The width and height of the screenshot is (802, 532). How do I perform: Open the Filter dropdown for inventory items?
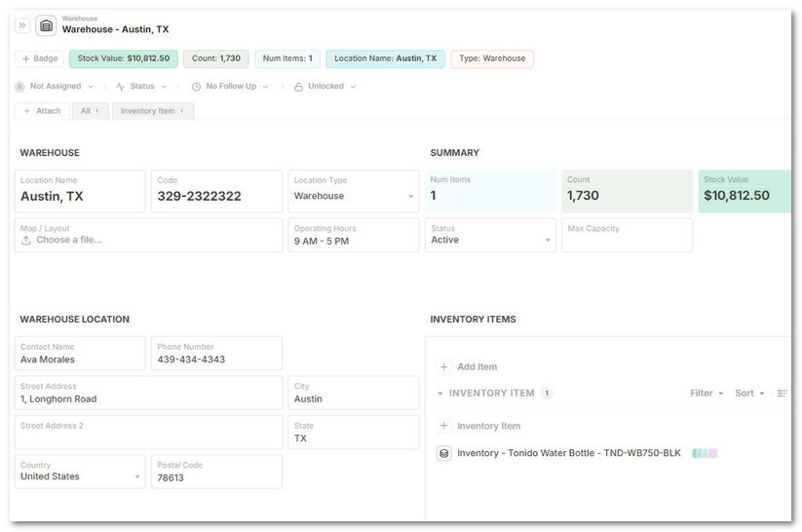(x=707, y=393)
